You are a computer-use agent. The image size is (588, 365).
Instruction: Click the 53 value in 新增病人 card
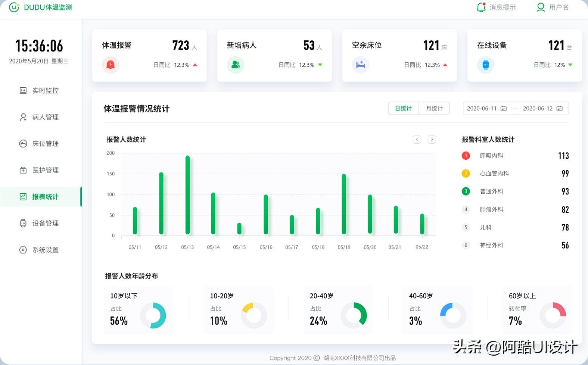click(x=309, y=46)
